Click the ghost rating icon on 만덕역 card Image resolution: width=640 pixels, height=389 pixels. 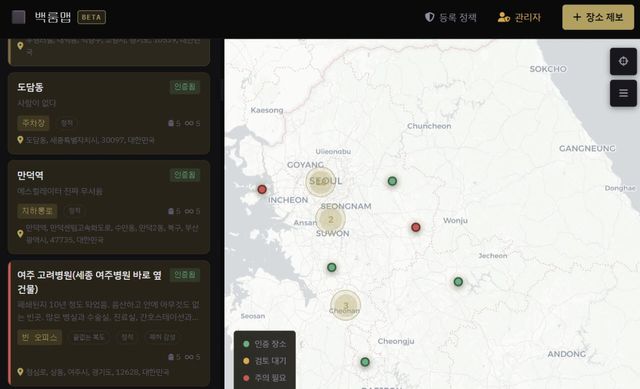pyautogui.click(x=171, y=211)
